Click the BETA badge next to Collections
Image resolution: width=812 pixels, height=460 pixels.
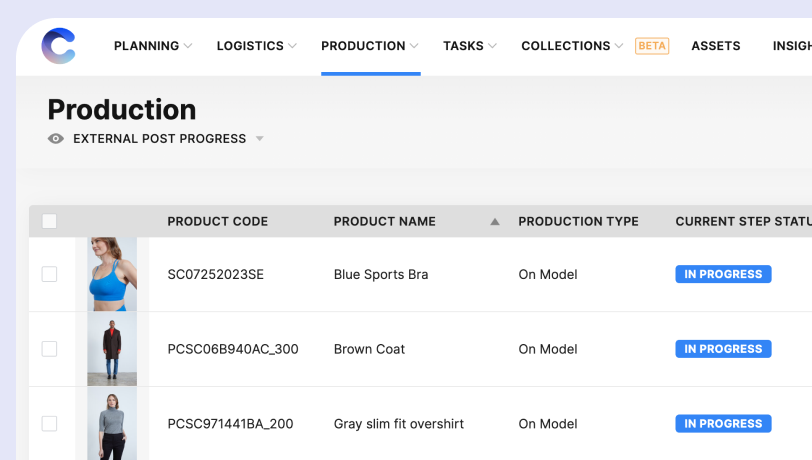click(652, 46)
